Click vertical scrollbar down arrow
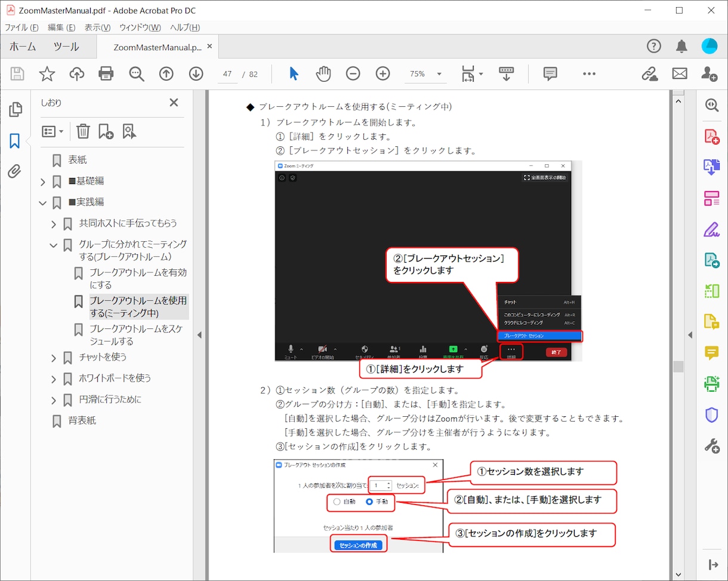728x581 pixels. click(x=678, y=574)
